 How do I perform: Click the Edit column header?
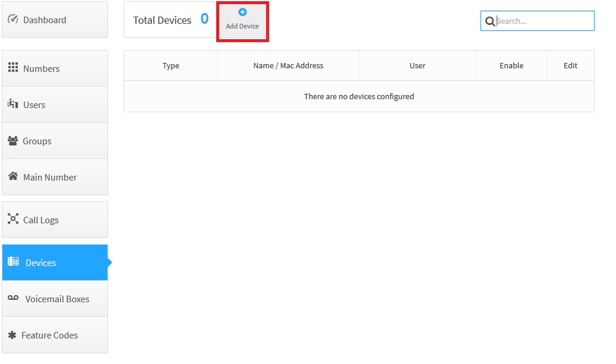click(570, 65)
